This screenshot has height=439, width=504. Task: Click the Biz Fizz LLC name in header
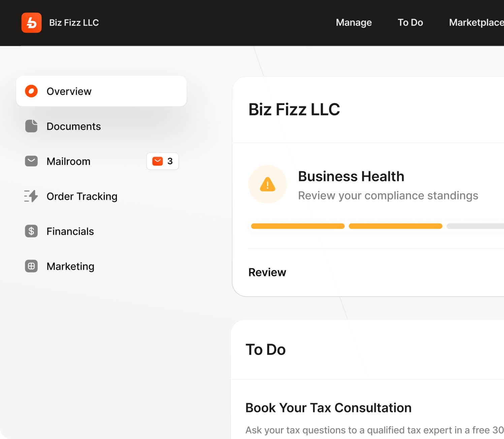(74, 23)
